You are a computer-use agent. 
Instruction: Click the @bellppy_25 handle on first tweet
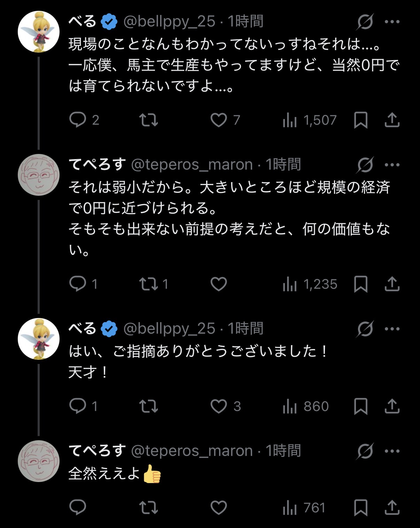[169, 22]
